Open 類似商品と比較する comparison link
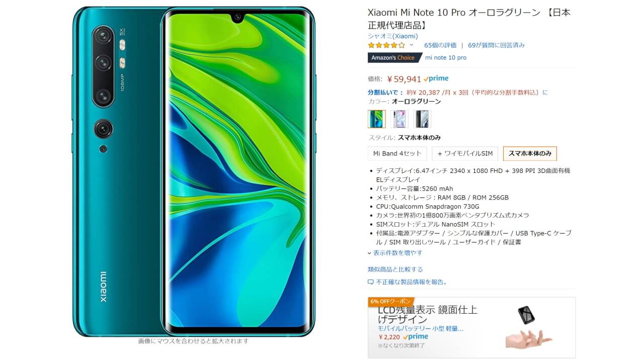Screen dimensions: 644x362 coord(395,269)
